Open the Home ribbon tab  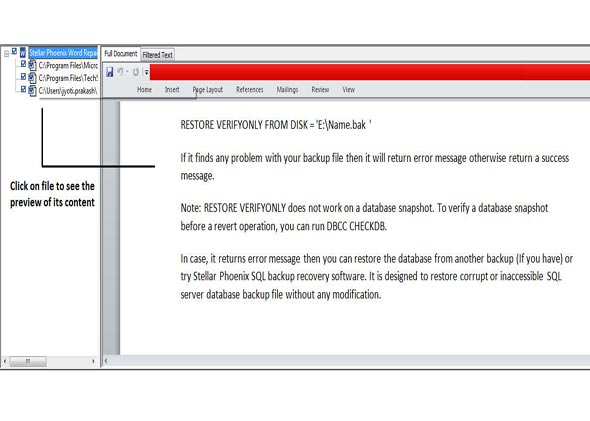pyautogui.click(x=144, y=90)
